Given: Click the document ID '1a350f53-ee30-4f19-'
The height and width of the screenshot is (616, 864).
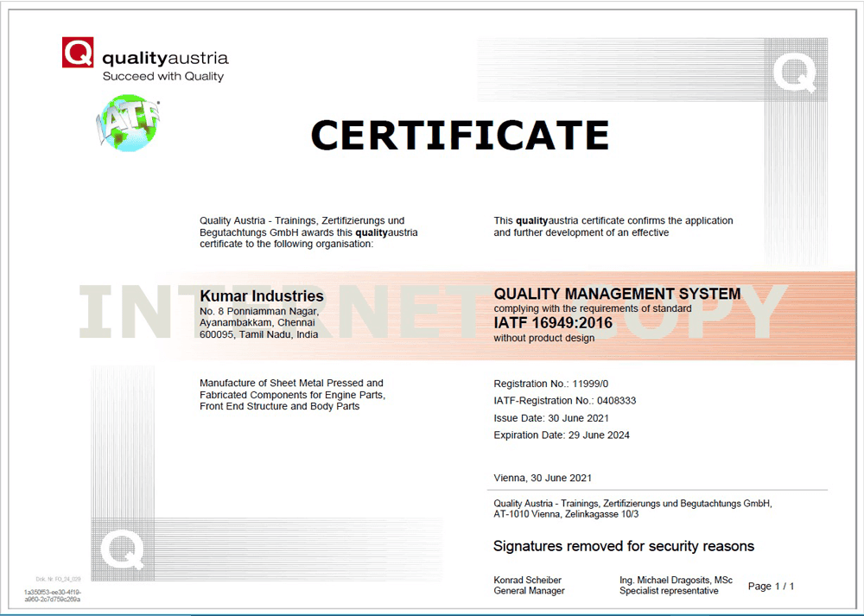Looking at the screenshot, I should click(x=53, y=593).
